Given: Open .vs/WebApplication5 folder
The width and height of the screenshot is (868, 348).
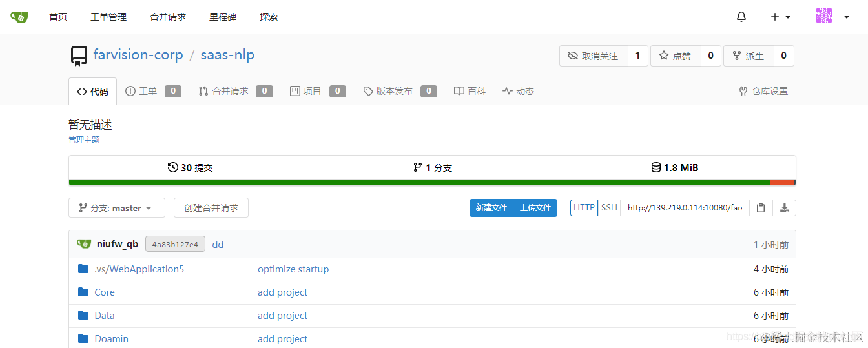Looking at the screenshot, I should point(139,269).
